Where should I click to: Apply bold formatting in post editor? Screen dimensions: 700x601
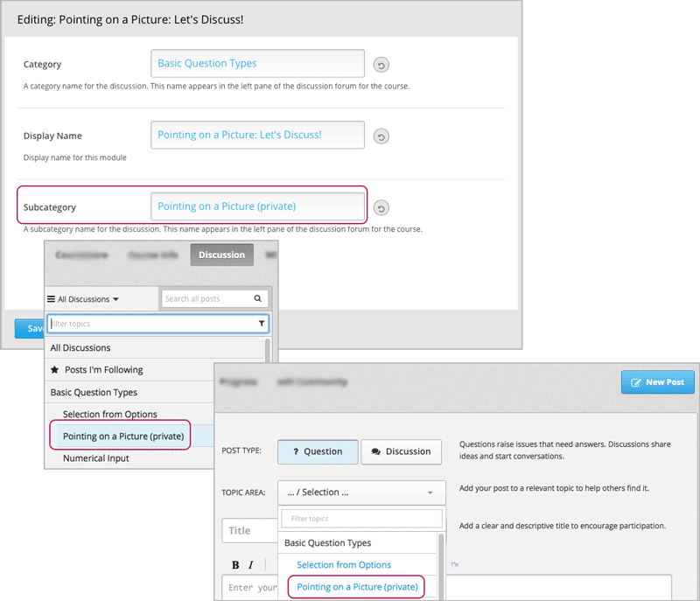click(235, 565)
